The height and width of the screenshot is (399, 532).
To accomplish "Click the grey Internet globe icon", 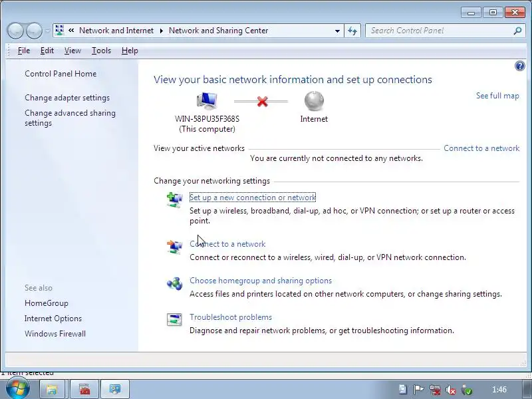I will pos(314,101).
